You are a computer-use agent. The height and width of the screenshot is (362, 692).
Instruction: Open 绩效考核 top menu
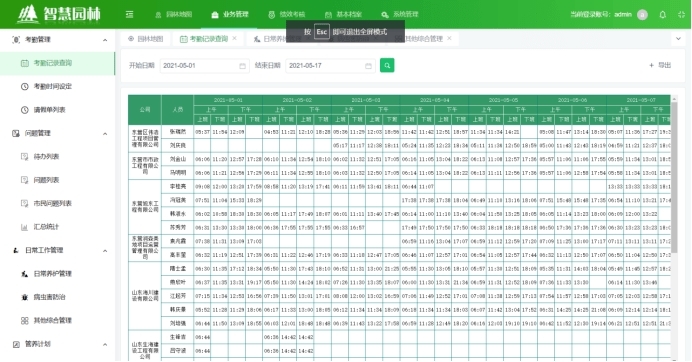coord(286,15)
